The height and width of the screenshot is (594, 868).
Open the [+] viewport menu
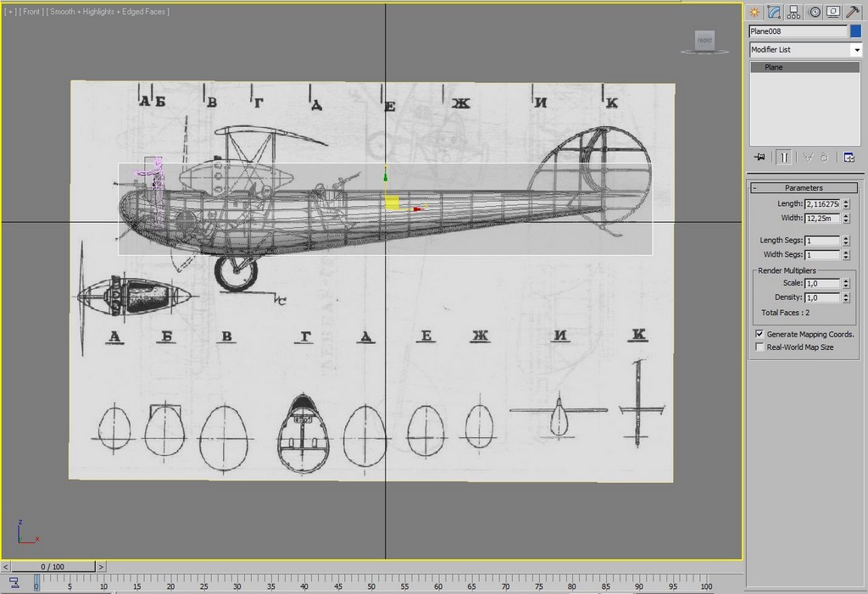(10, 12)
